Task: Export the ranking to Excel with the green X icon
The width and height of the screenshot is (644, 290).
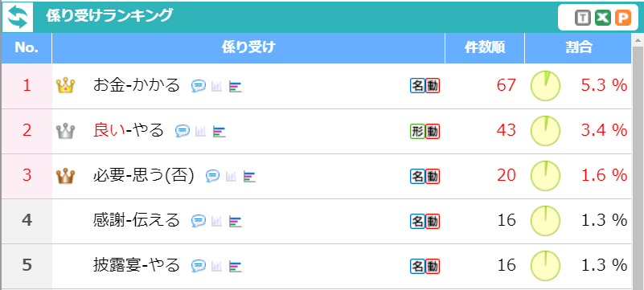Action: [x=602, y=18]
